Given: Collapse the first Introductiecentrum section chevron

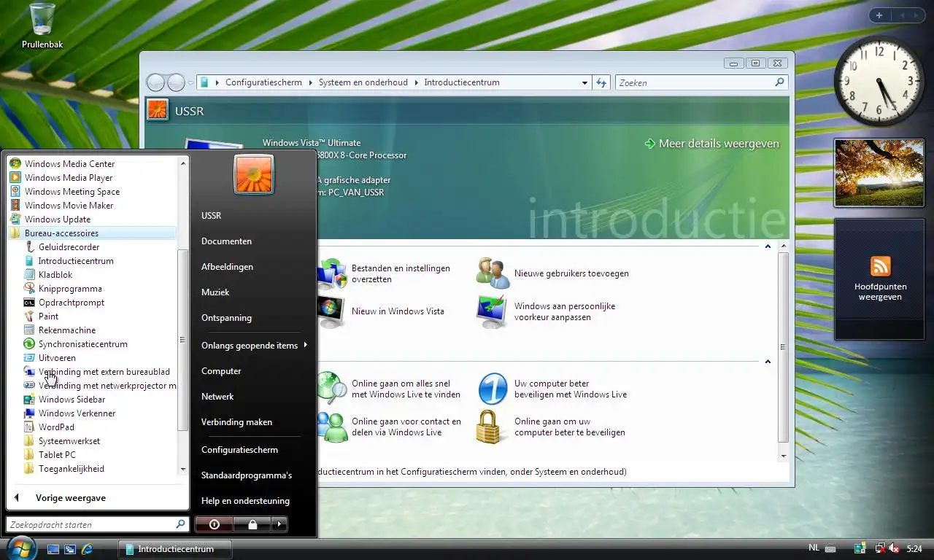Looking at the screenshot, I should coord(768,246).
